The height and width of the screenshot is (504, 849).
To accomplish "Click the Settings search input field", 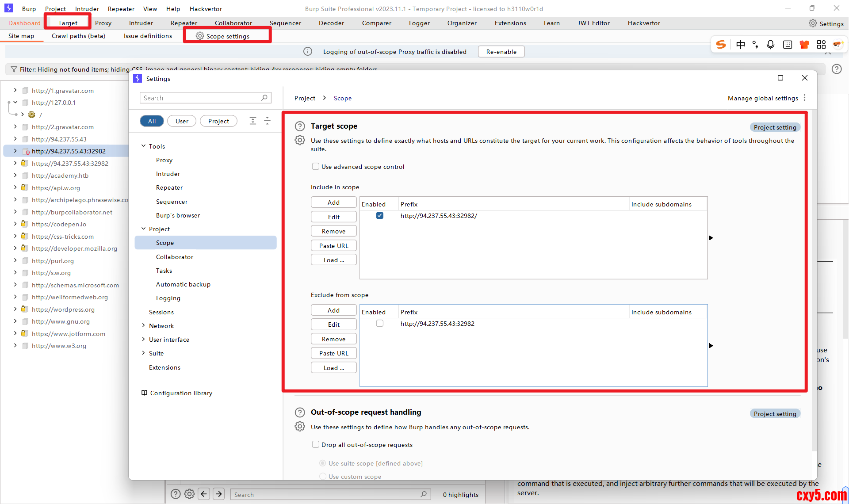I will [202, 98].
